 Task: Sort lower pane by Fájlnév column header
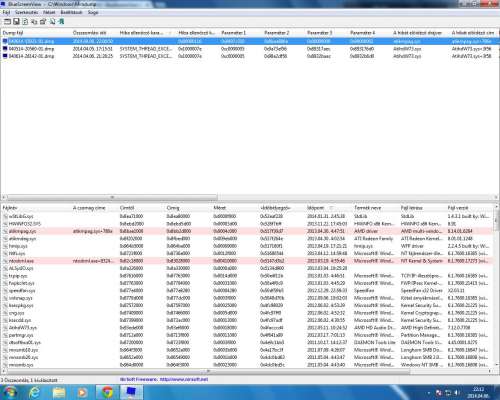[x=36, y=208]
